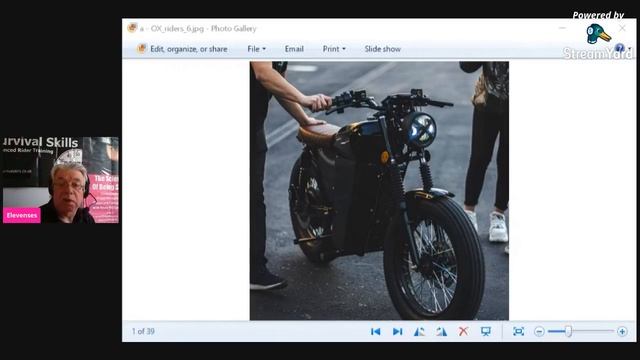640x360 pixels.
Task: Open the File dropdown menu
Action: pos(256,49)
